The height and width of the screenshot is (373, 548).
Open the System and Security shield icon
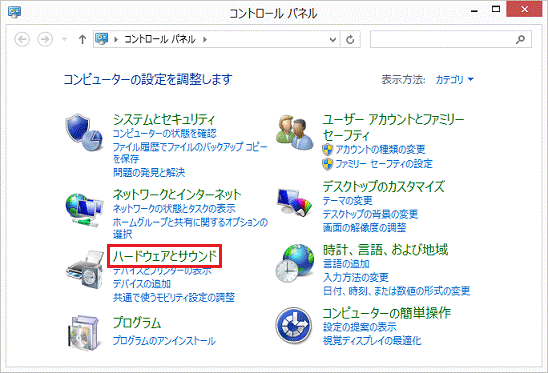(84, 132)
